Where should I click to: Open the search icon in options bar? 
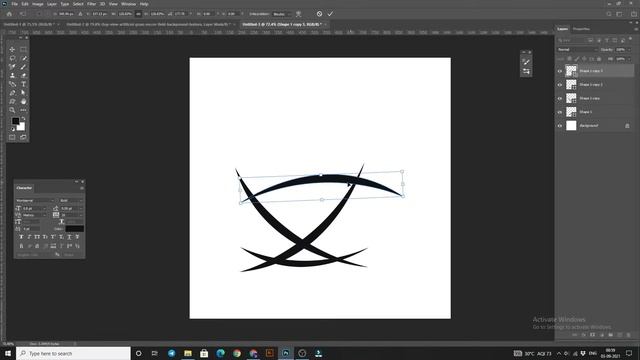pos(609,14)
